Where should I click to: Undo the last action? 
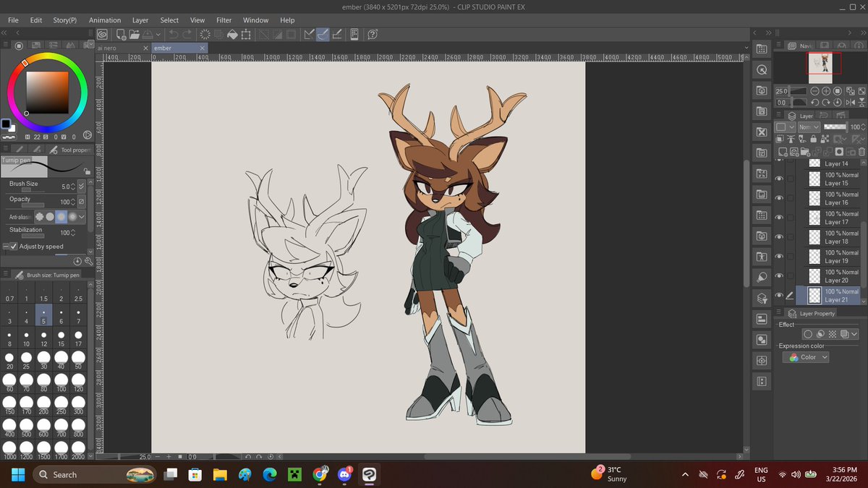pos(174,34)
